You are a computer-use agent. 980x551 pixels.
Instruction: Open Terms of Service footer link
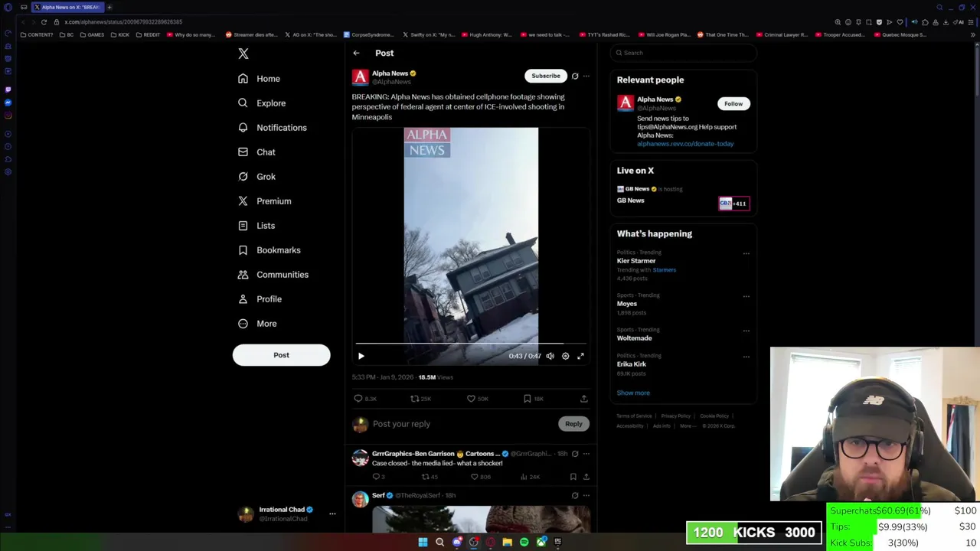click(634, 416)
